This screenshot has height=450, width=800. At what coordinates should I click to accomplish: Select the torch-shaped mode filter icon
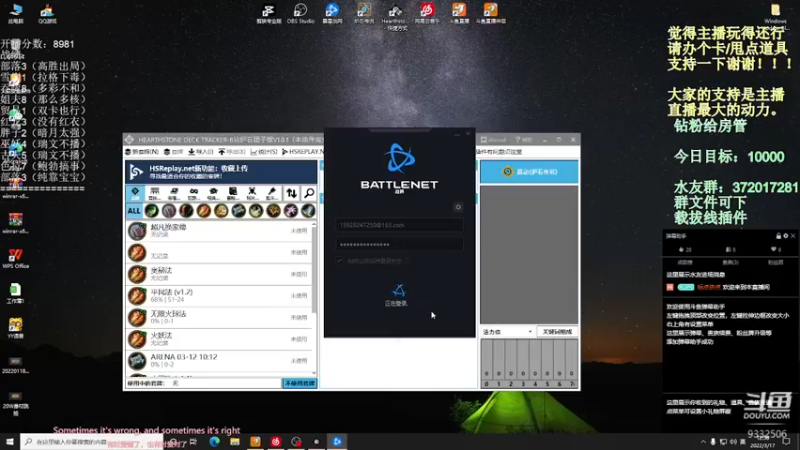pos(271,193)
